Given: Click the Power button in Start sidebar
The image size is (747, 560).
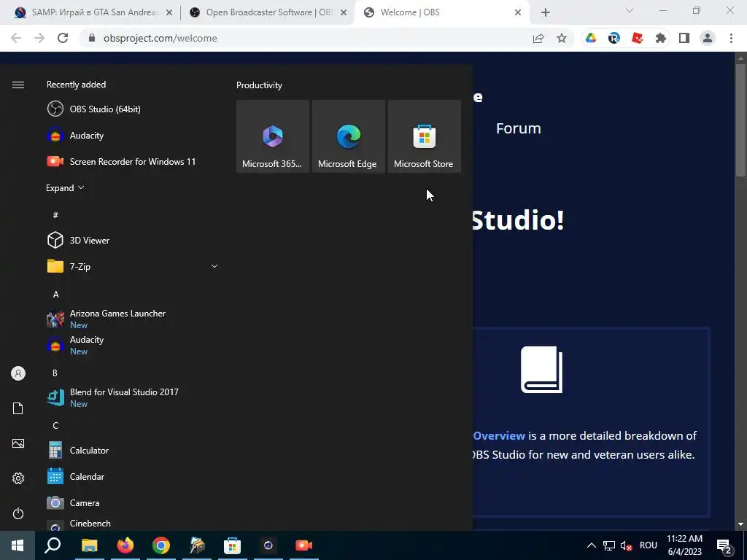Looking at the screenshot, I should 18,513.
